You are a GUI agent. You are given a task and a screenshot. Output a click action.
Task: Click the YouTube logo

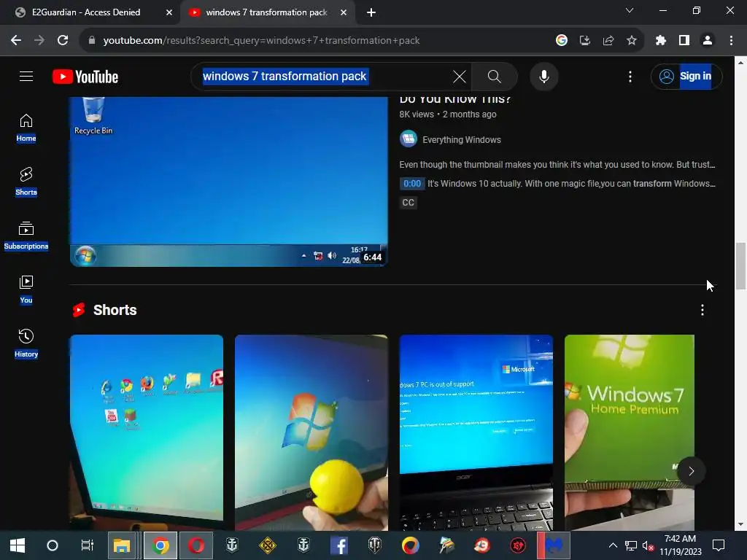[85, 77]
